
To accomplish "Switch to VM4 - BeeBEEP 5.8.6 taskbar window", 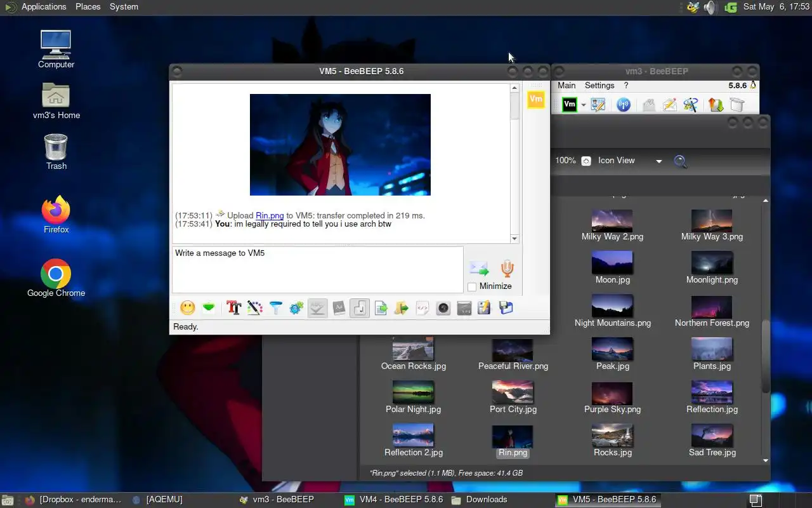I will tap(393, 500).
